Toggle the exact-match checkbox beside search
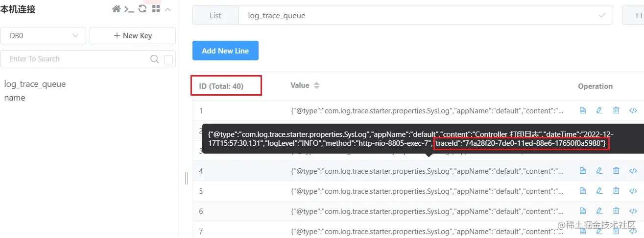Image resolution: width=644 pixels, height=238 pixels. point(168,59)
